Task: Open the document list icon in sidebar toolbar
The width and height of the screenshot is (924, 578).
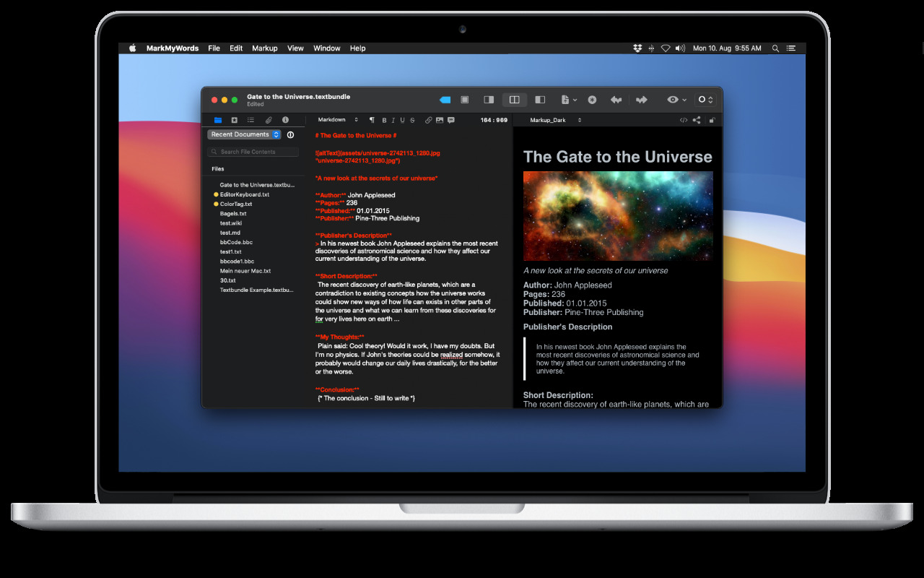Action: tap(251, 120)
